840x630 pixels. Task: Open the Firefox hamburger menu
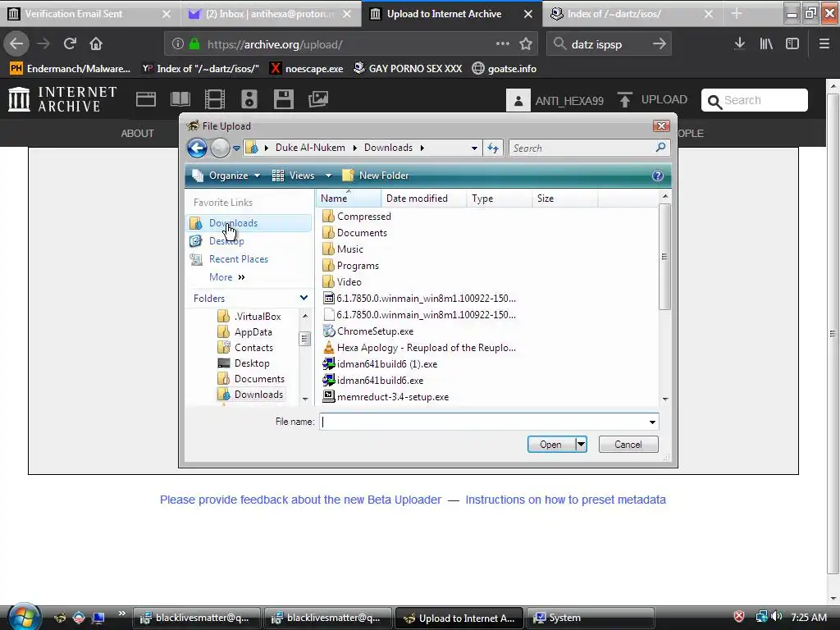pos(824,44)
